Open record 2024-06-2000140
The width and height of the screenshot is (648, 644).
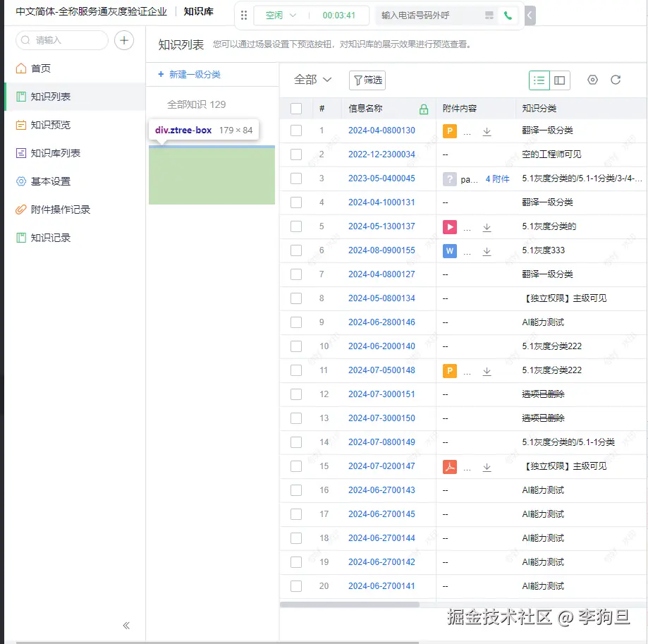pyautogui.click(x=381, y=346)
